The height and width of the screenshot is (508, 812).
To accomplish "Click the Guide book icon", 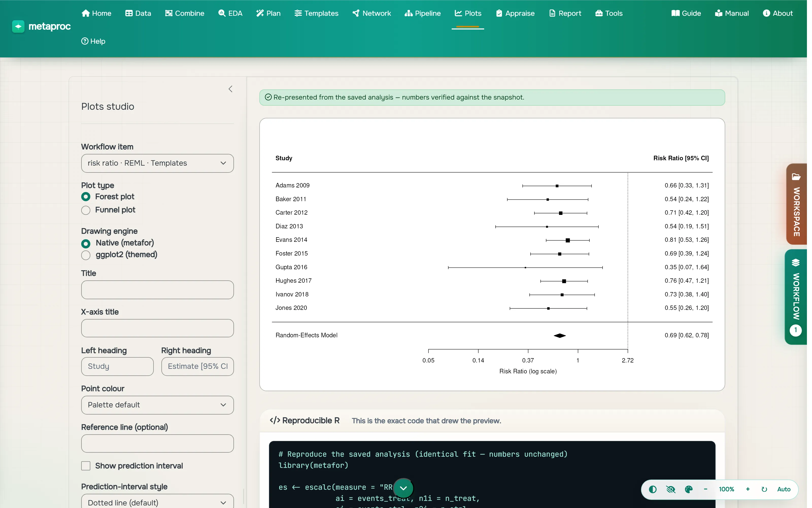I will tap(675, 13).
